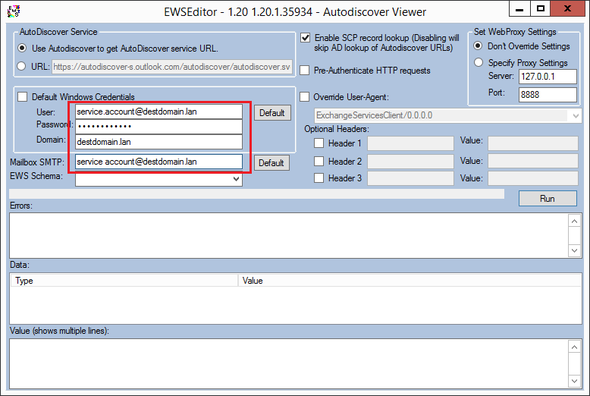Click the User field
This screenshot has height=396, width=590.
(159, 112)
